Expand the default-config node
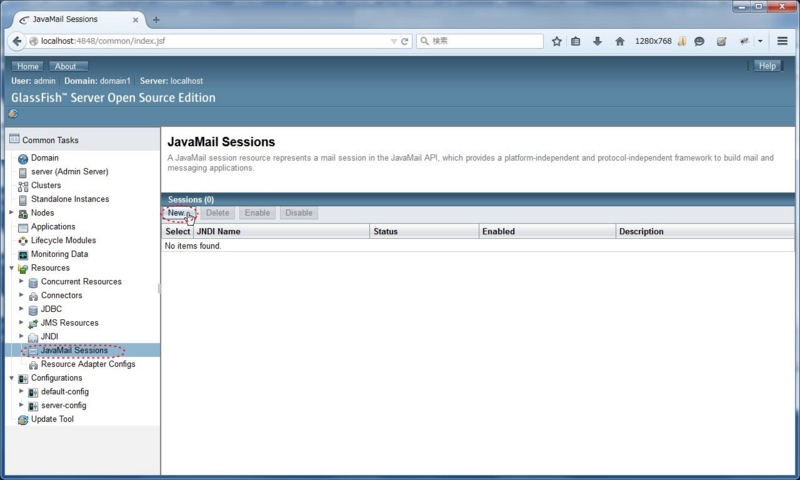The width and height of the screenshot is (800, 480). (21, 391)
